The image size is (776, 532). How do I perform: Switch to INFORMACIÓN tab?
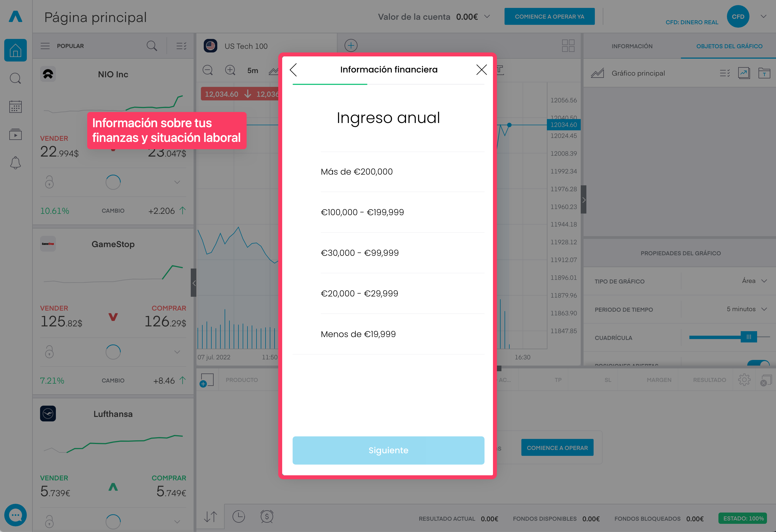coord(632,46)
